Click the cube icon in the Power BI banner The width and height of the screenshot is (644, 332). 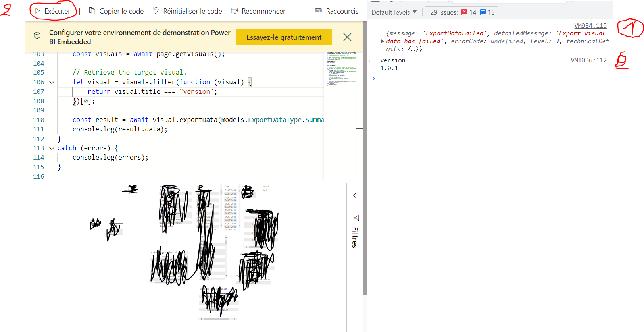click(37, 35)
